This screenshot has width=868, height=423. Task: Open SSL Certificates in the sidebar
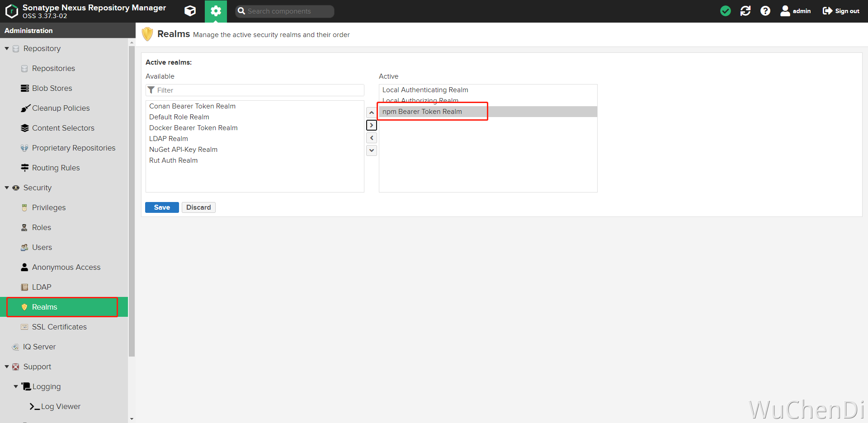point(59,327)
